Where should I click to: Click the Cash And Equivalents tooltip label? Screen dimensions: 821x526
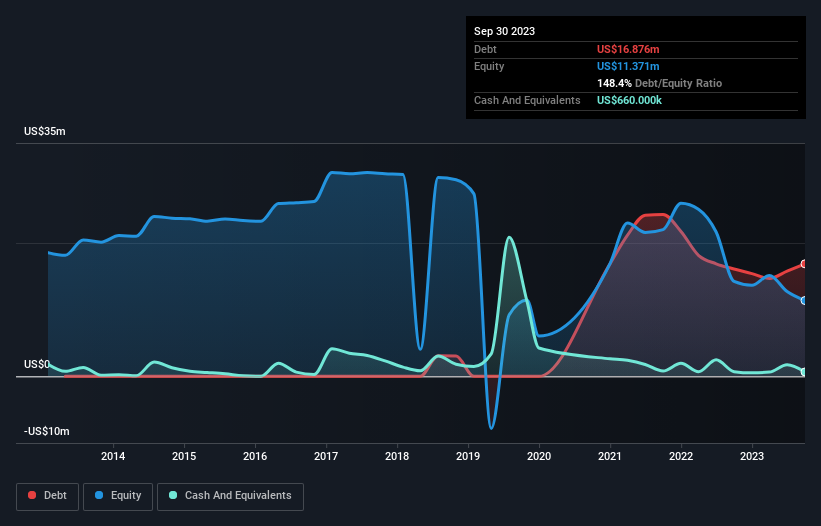click(527, 100)
